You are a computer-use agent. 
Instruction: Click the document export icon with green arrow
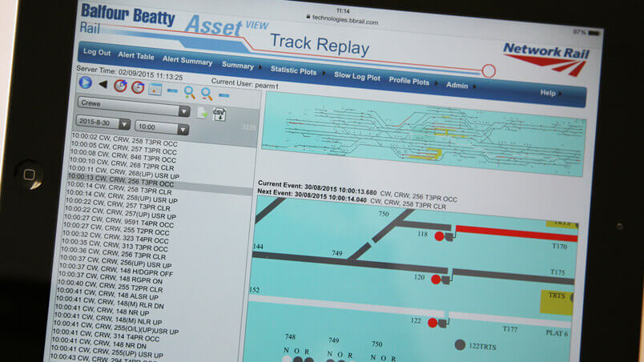tap(202, 113)
